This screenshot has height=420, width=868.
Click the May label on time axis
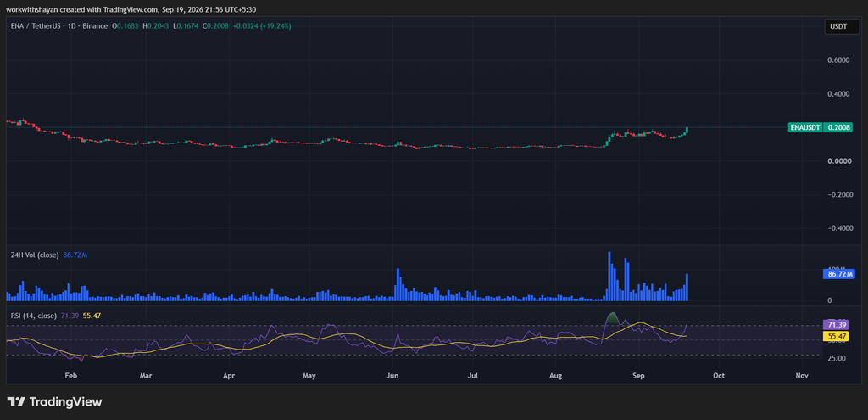(309, 376)
